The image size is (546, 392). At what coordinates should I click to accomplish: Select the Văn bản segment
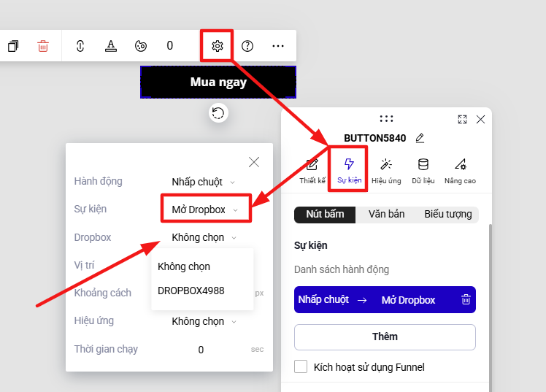click(x=387, y=214)
